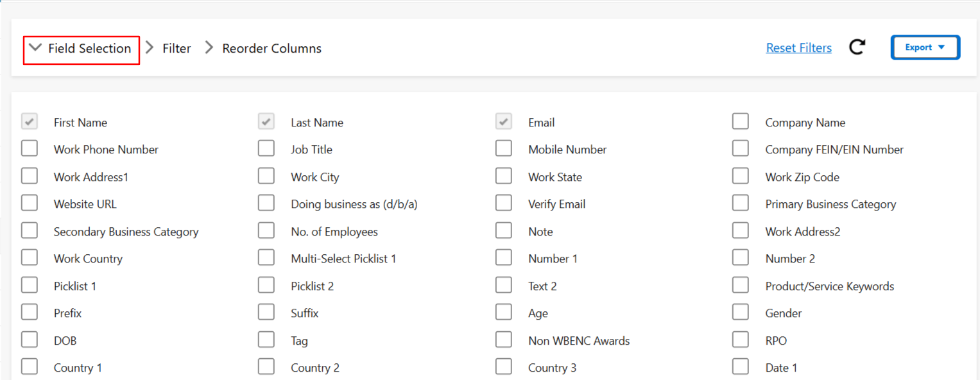Toggle the Website URL checkbox
980x380 pixels.
(30, 203)
